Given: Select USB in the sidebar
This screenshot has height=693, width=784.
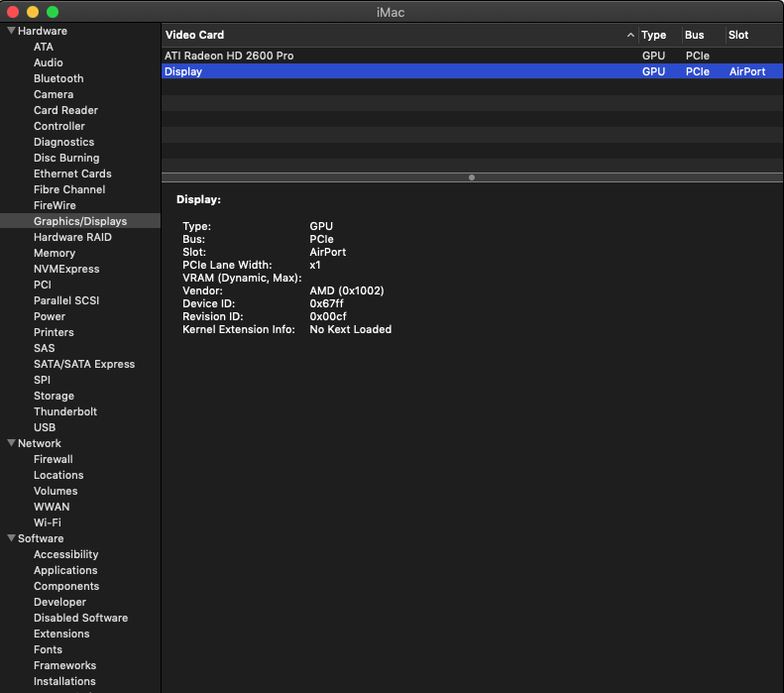Looking at the screenshot, I should click(45, 427).
